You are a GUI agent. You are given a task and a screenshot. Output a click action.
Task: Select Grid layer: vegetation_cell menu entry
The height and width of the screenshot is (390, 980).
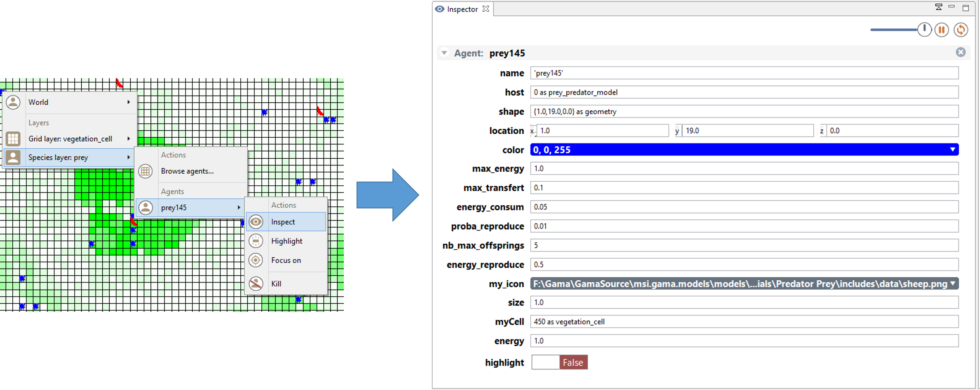tap(70, 138)
